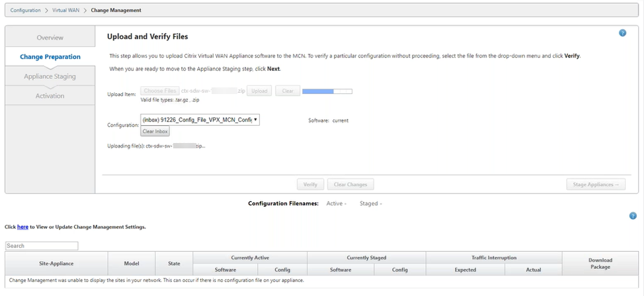Select the Change Preparation tab
644x296 pixels.
tap(50, 57)
